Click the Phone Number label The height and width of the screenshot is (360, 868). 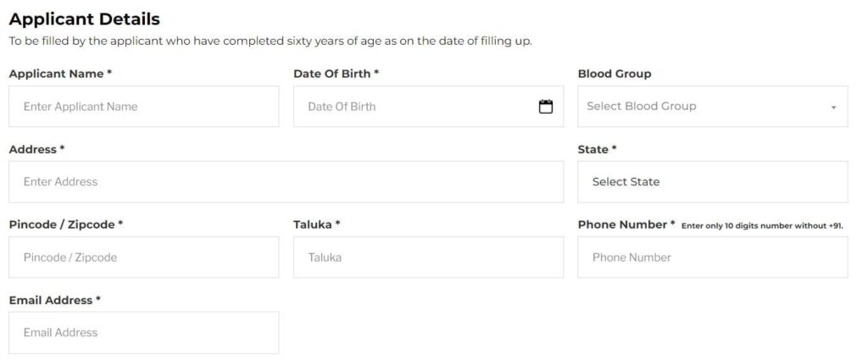(623, 224)
